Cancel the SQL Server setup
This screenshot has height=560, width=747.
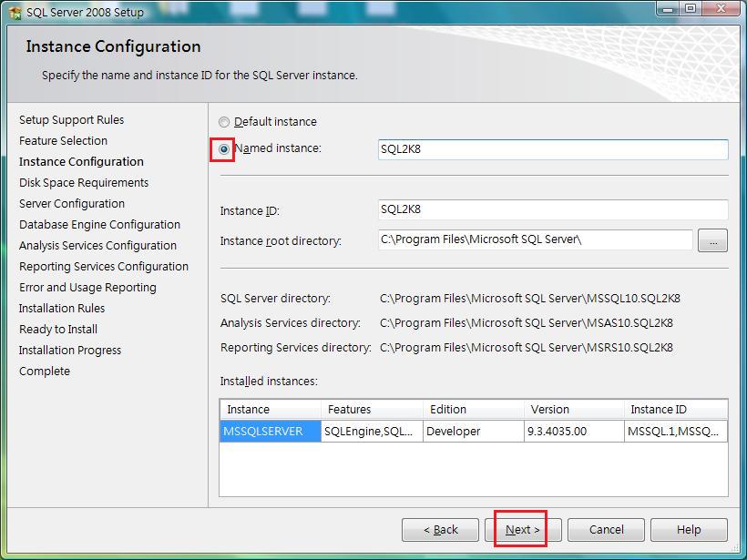click(x=606, y=530)
